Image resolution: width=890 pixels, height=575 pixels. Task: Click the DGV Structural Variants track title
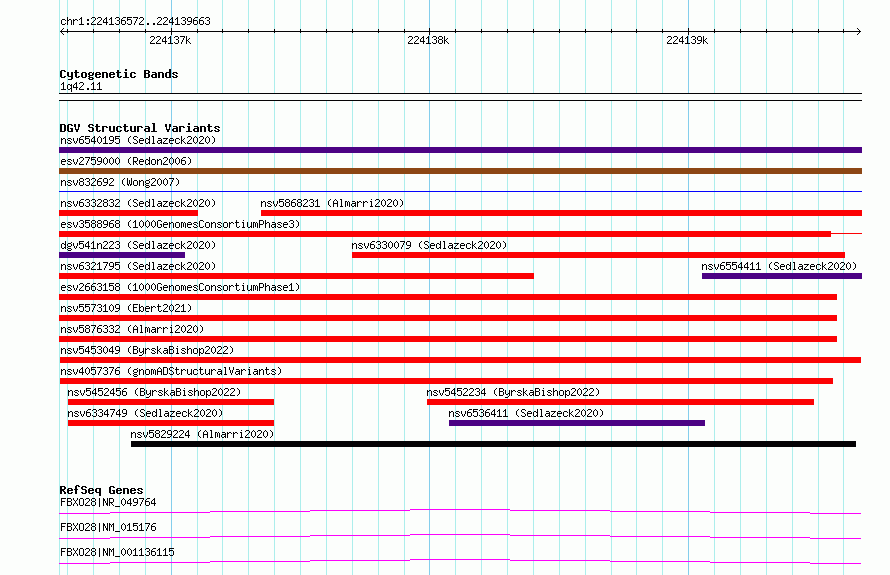[140, 128]
